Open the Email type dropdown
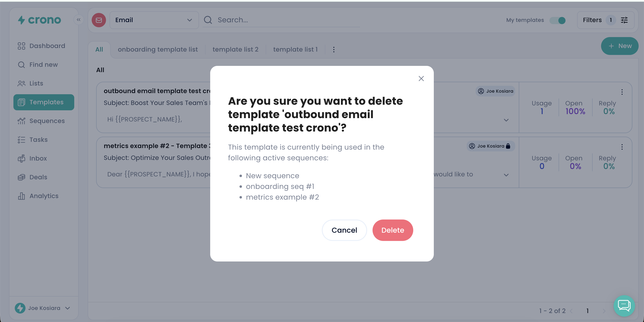 (154, 20)
